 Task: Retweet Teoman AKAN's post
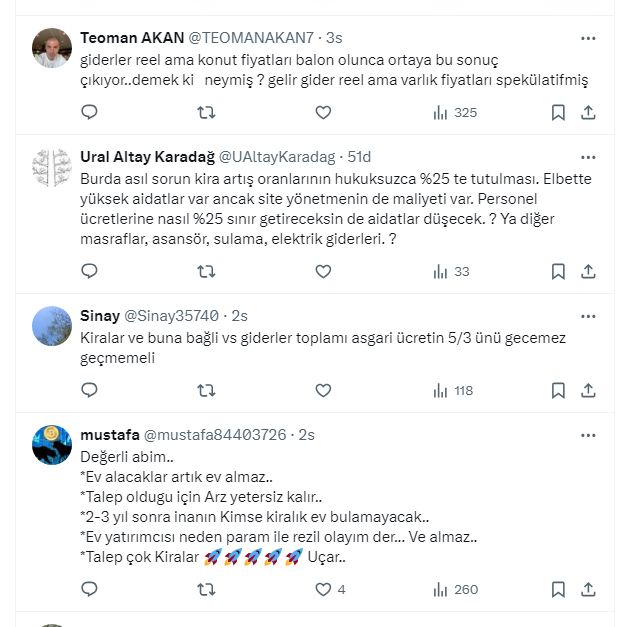[x=206, y=113]
